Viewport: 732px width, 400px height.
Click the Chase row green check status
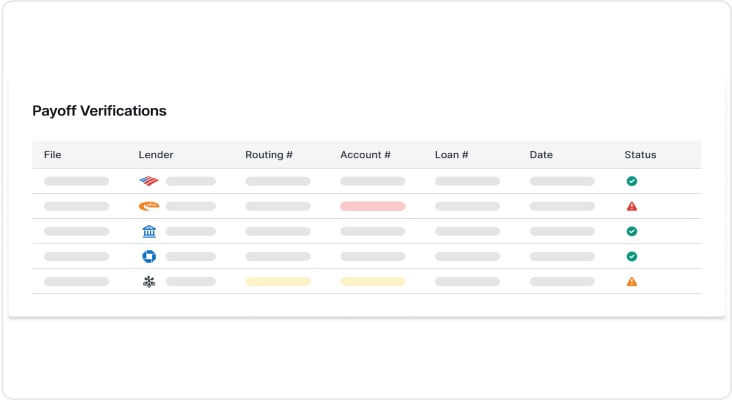click(632, 256)
